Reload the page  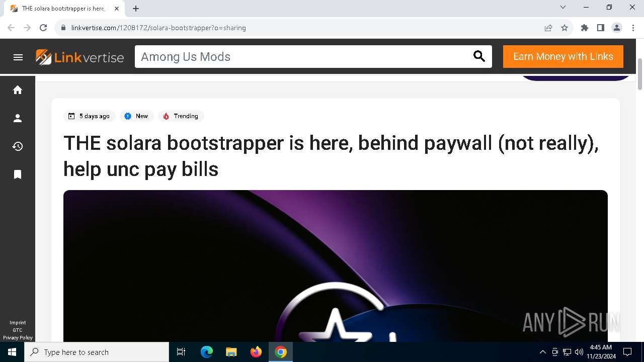pos(43,28)
